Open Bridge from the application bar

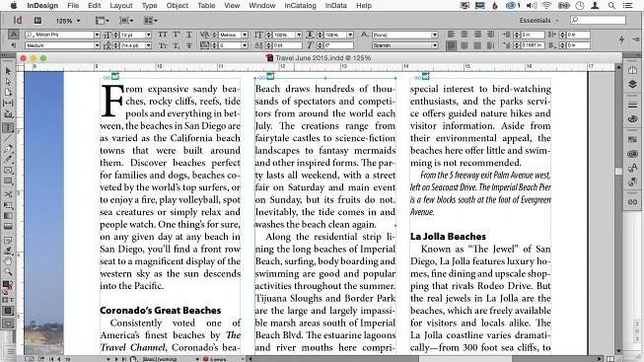point(37,20)
